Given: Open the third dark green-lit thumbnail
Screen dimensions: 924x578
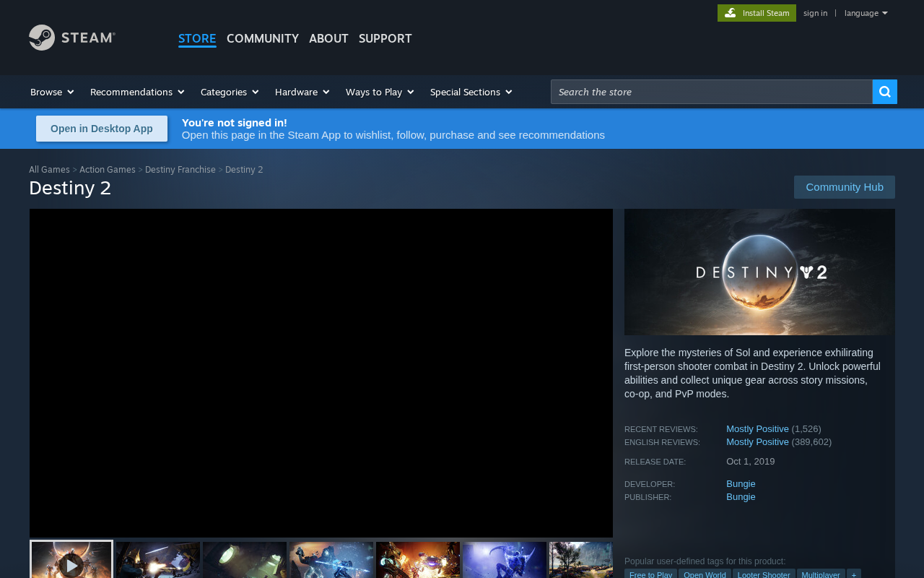Looking at the screenshot, I should tap(245, 560).
